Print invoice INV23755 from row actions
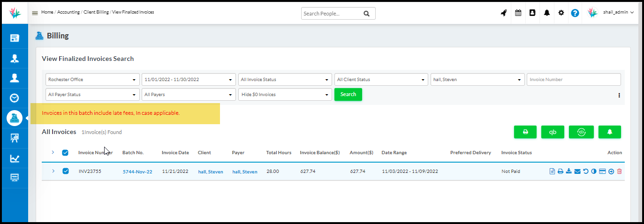Screen dimensions: 644x224 pyautogui.click(x=561, y=172)
